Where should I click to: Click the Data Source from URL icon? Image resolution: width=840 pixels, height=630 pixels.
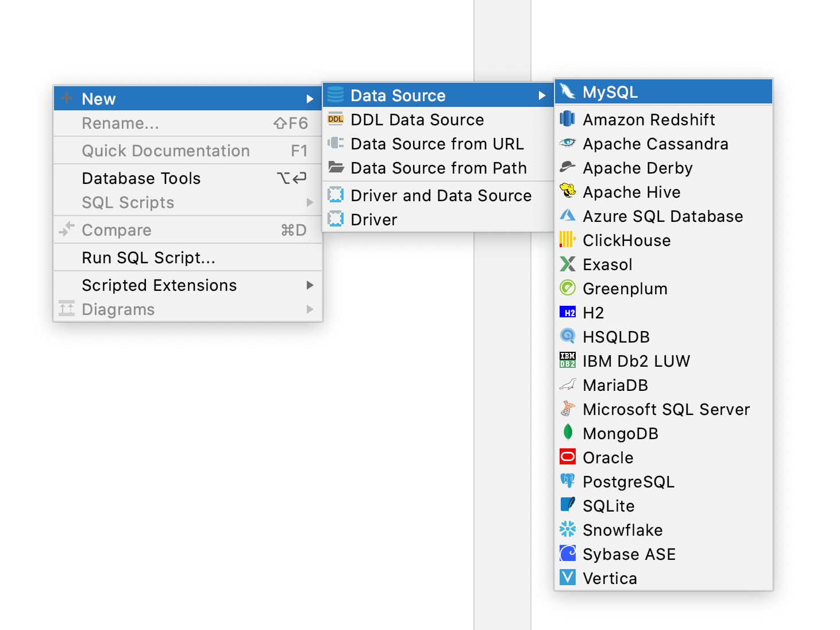(336, 143)
